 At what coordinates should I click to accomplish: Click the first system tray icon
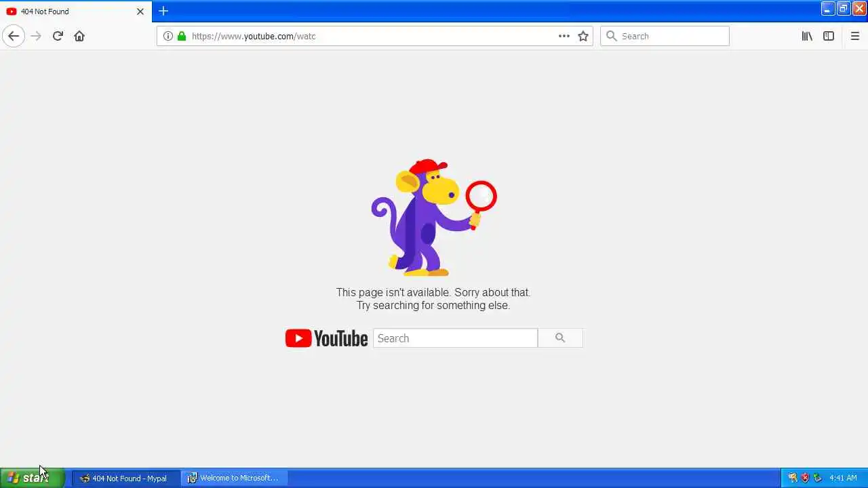[793, 478]
